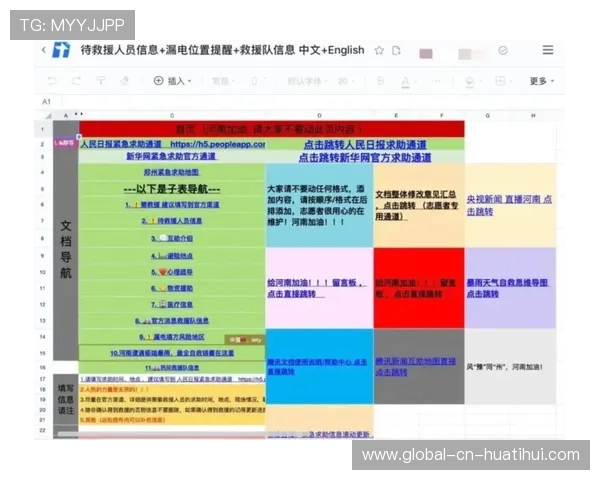This screenshot has height=480, width=600.
Task: Open 腾讯新闻互助地图 link in gray cell
Action: click(x=416, y=366)
